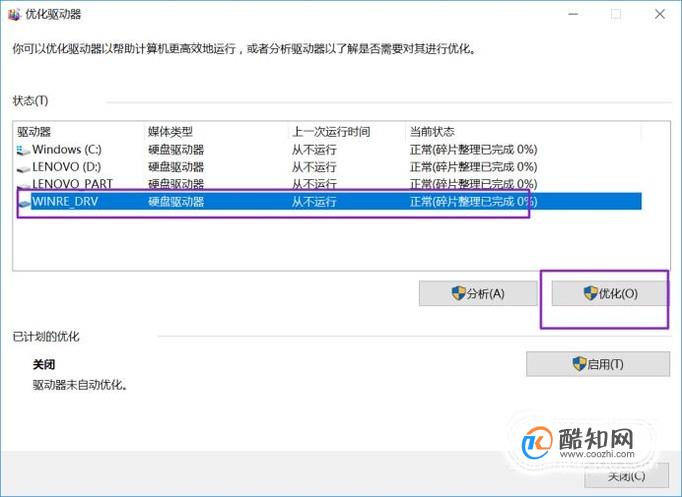Select the Windows (C:) drive row
Screen dimensions: 682x497
pos(328,150)
